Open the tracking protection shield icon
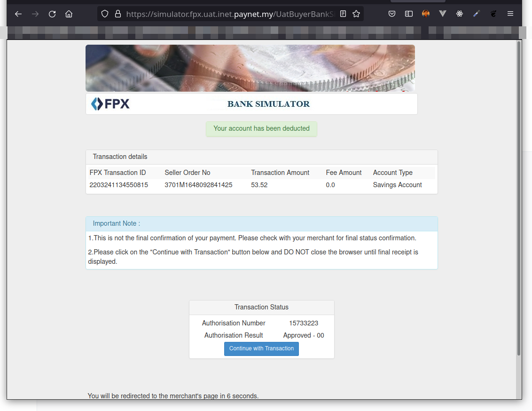This screenshot has width=532, height=411. coord(105,14)
